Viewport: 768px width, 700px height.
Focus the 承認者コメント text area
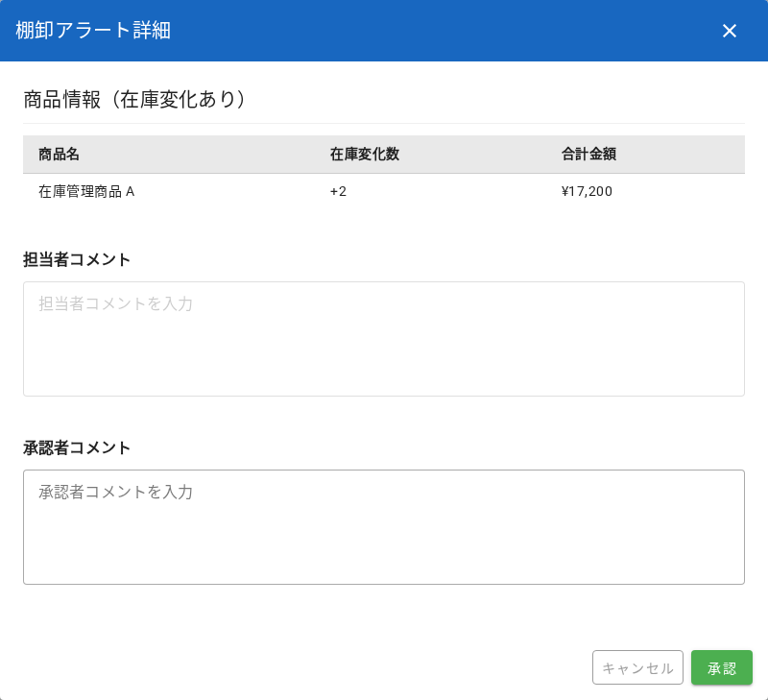point(383,527)
